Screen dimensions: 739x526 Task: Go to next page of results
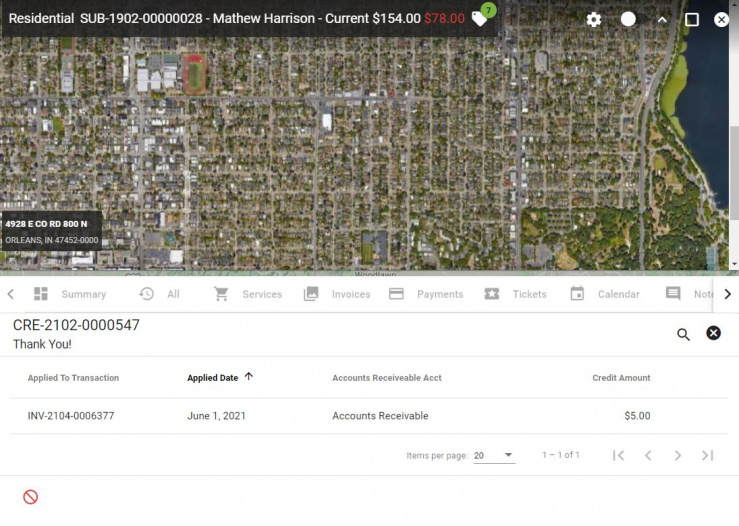click(x=678, y=455)
